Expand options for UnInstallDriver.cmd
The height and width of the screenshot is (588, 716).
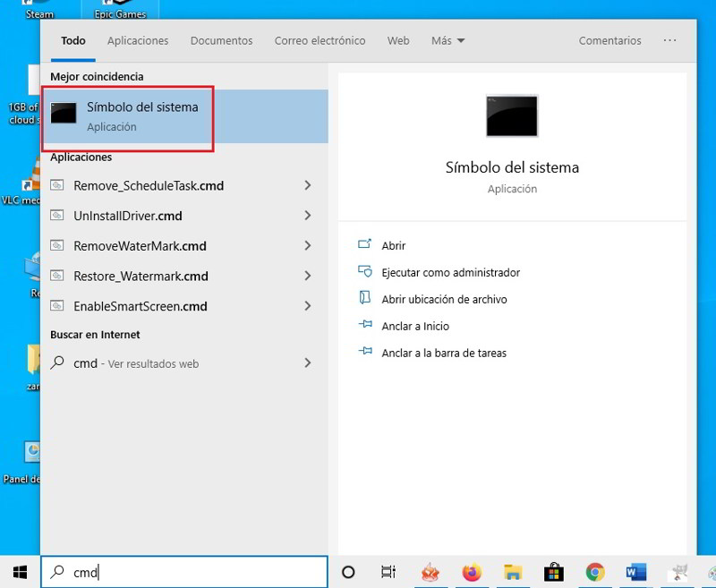pos(308,216)
